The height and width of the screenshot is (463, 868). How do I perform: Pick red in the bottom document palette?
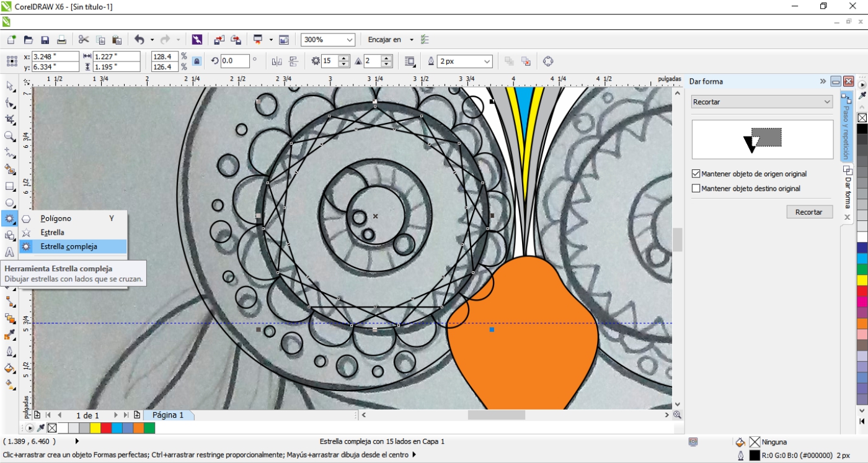106,428
